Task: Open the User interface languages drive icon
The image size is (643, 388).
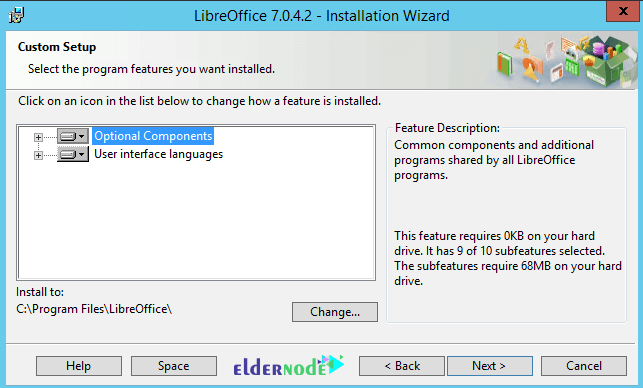Action: (73, 154)
